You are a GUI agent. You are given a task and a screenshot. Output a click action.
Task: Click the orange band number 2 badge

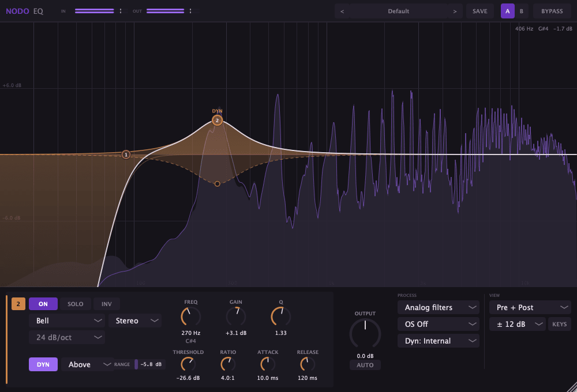18,304
